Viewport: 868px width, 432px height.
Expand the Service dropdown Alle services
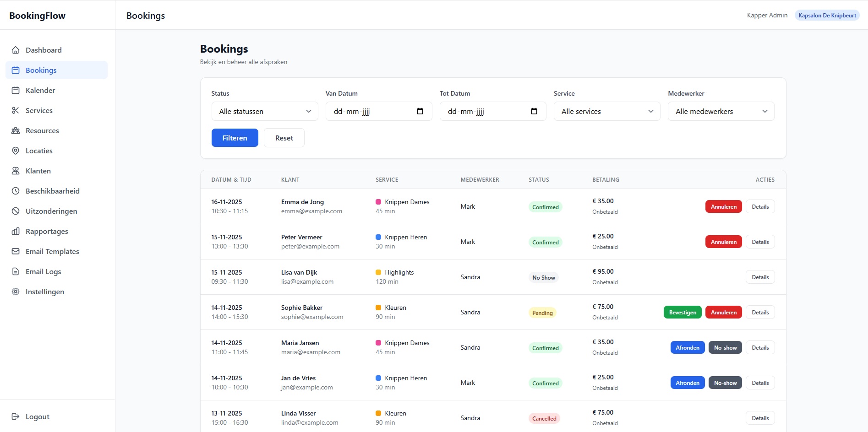606,111
